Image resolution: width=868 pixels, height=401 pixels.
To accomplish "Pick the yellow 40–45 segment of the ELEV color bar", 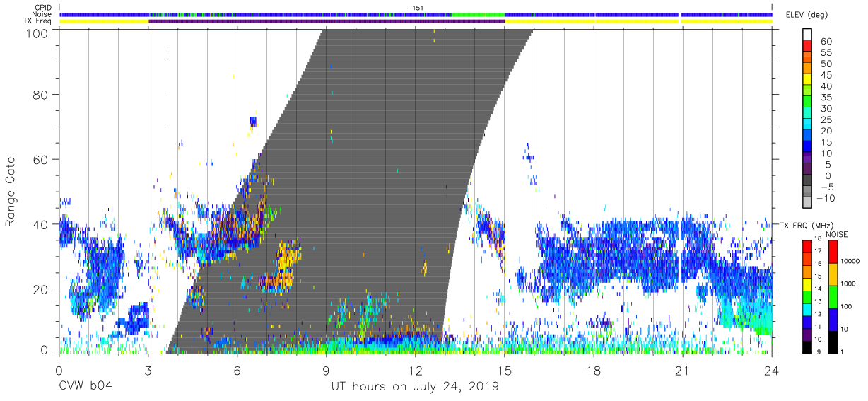I will tap(807, 81).
